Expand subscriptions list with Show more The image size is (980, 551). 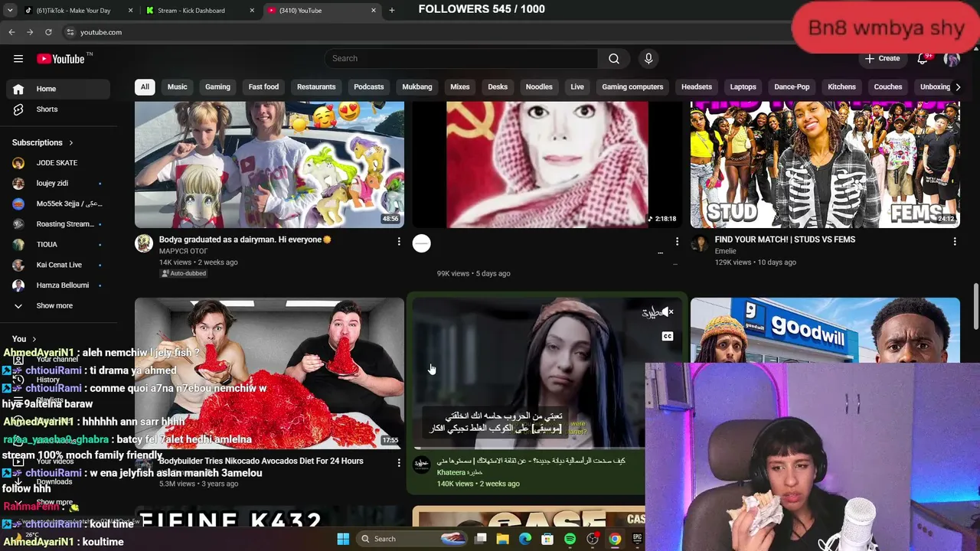coord(54,305)
